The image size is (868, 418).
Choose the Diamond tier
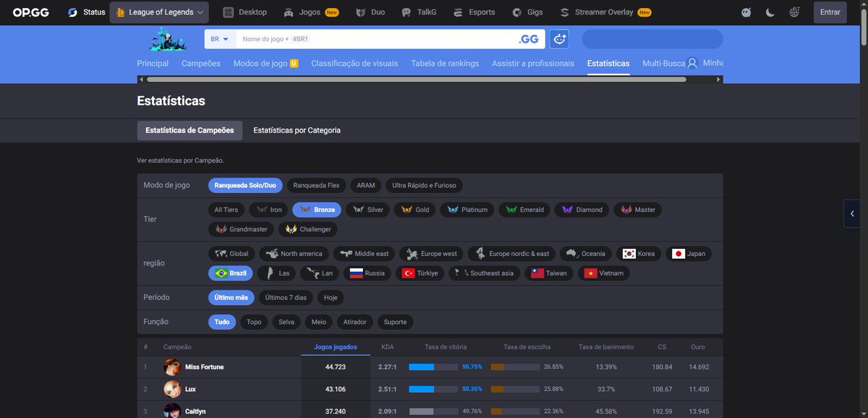582,210
